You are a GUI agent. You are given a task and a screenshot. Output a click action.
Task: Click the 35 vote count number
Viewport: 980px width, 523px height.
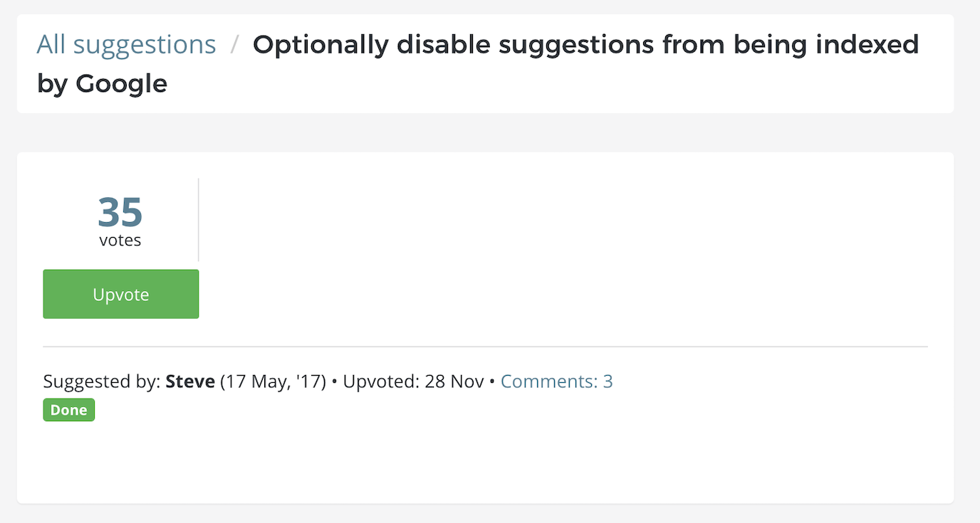(120, 212)
